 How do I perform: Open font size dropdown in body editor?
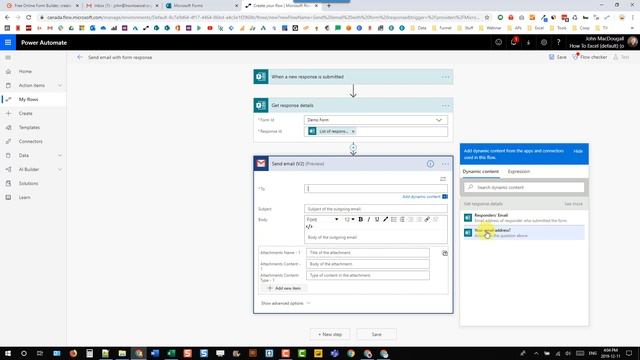coord(349,220)
